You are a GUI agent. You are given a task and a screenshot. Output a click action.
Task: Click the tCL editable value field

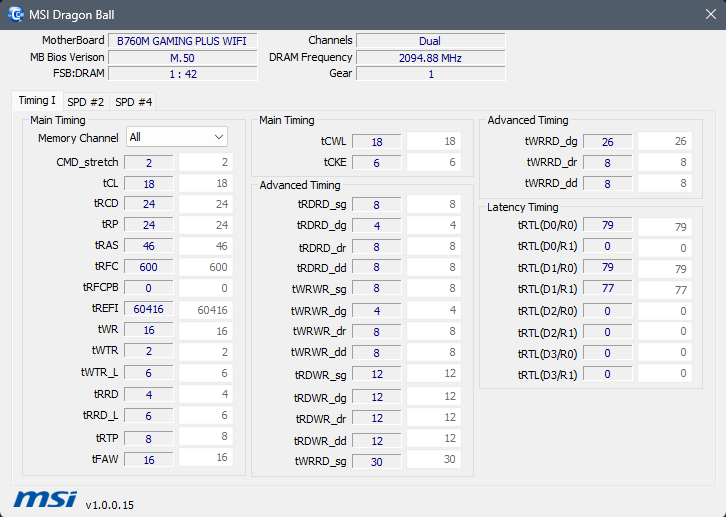[149, 184]
